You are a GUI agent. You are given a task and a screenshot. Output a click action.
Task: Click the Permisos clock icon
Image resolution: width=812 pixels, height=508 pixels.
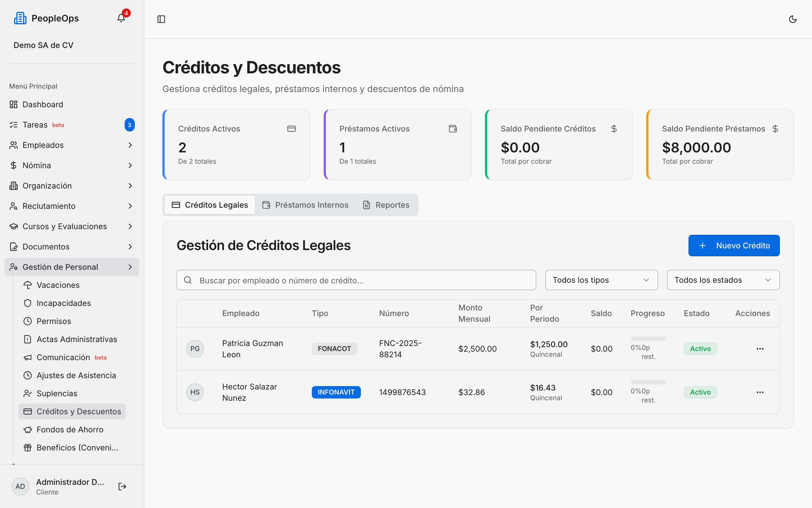(28, 321)
